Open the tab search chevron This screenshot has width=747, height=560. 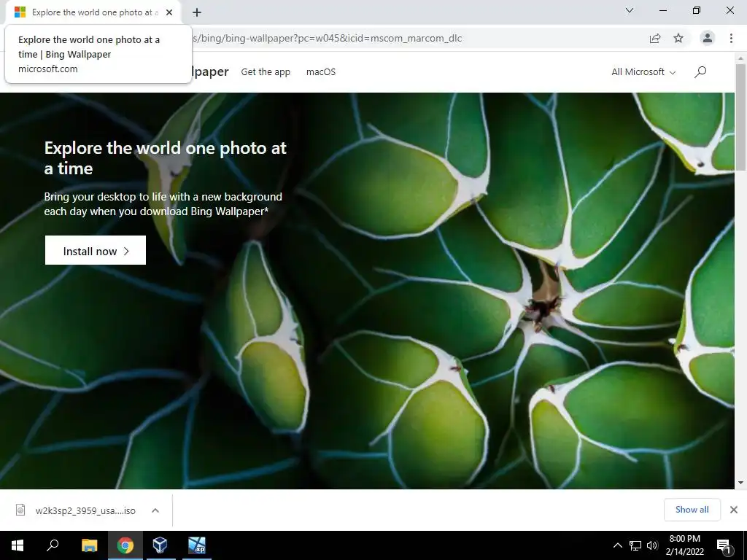(630, 10)
